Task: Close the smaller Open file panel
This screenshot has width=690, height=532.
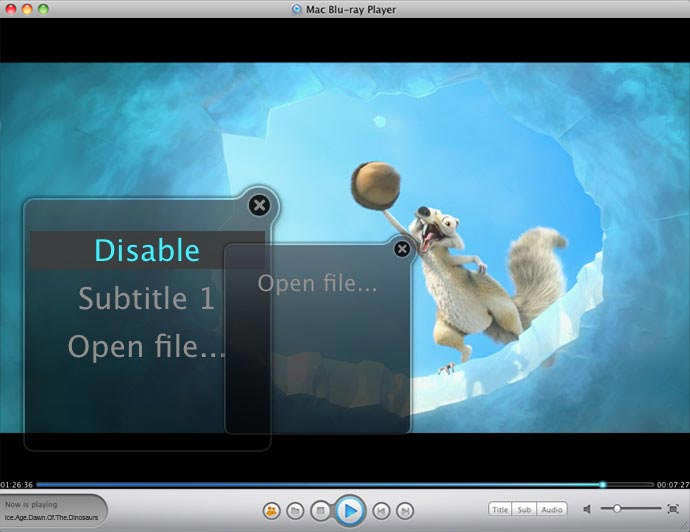Action: point(402,249)
